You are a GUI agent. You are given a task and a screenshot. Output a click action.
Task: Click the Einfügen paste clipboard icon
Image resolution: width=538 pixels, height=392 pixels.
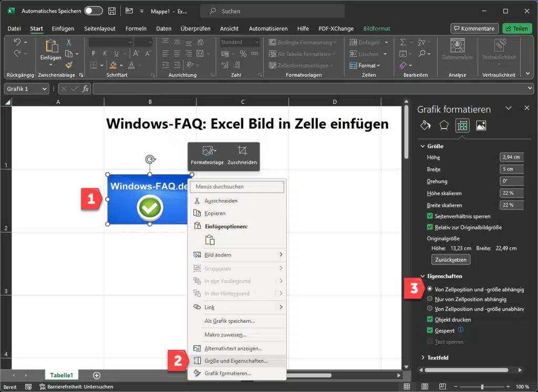[x=51, y=46]
